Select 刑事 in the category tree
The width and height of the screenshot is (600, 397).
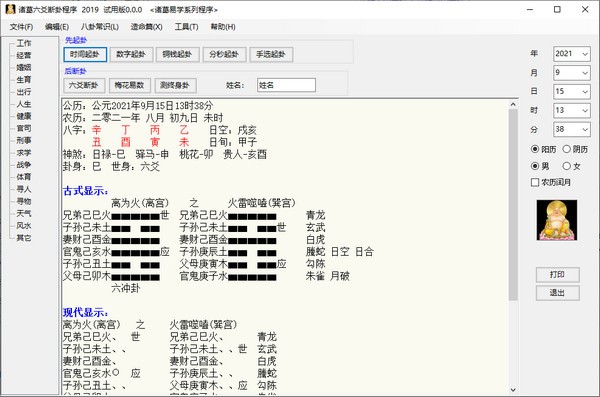(x=24, y=141)
